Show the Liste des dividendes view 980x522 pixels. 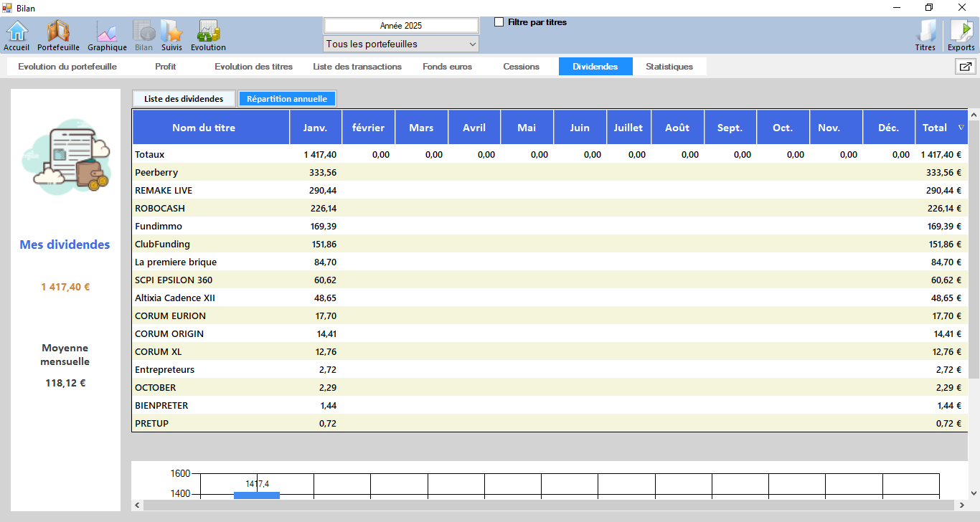coord(184,99)
